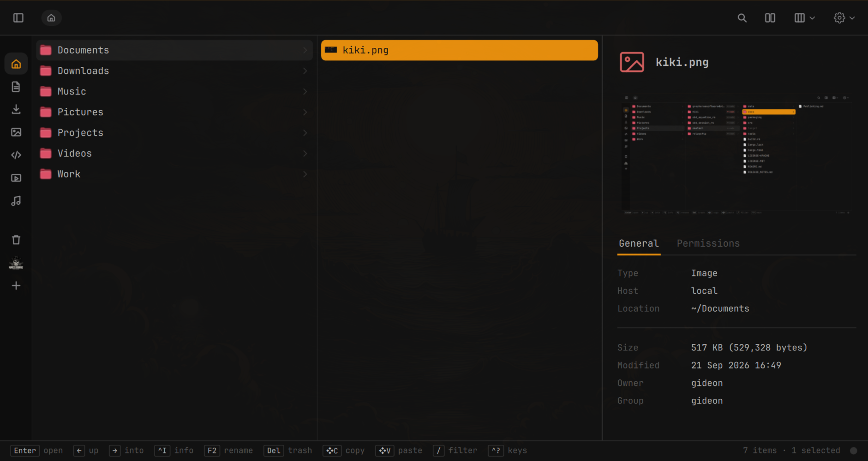Open the settings gear dropdown
This screenshot has width=868, height=461.
click(x=844, y=18)
